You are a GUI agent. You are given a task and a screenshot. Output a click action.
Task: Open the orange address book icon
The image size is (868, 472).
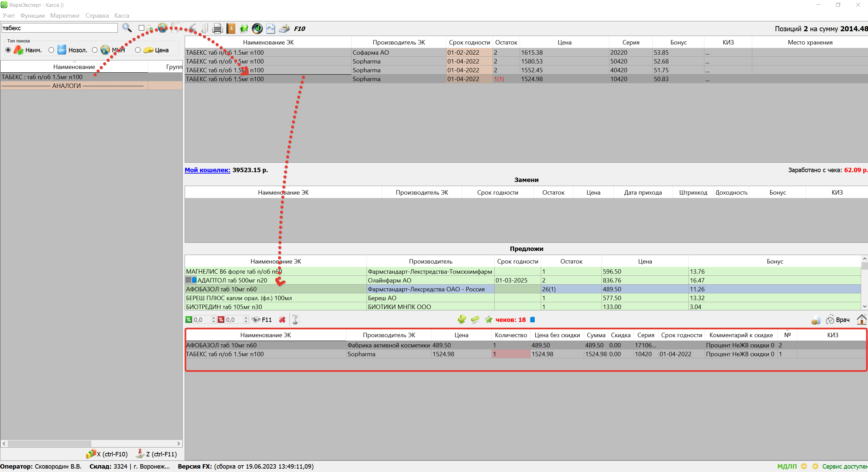[x=231, y=29]
